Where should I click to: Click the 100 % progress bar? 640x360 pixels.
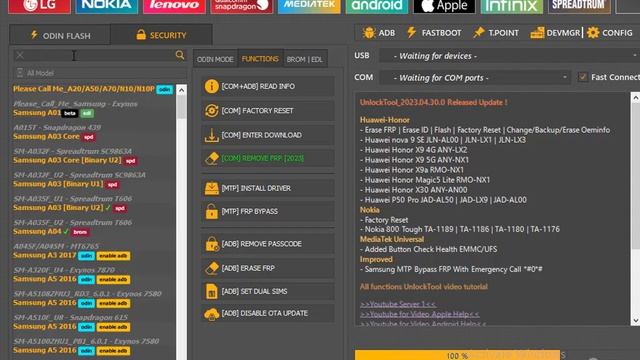coord(457,355)
